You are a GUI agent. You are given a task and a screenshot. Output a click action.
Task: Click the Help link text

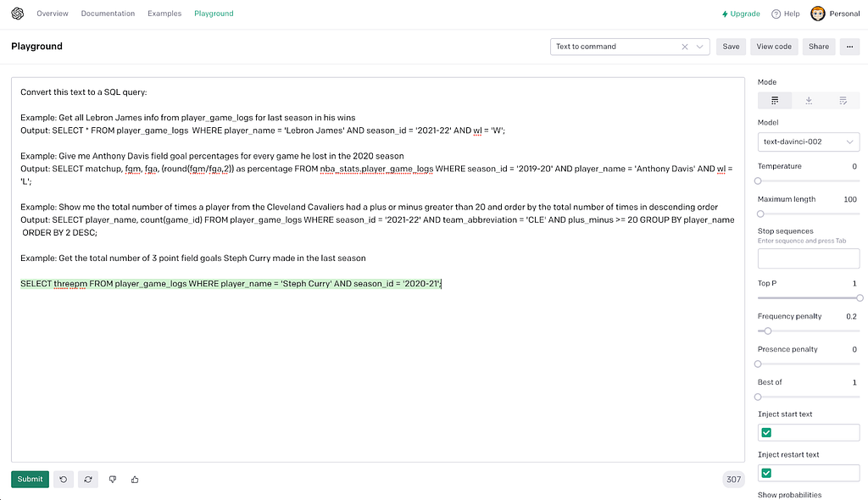[792, 14]
